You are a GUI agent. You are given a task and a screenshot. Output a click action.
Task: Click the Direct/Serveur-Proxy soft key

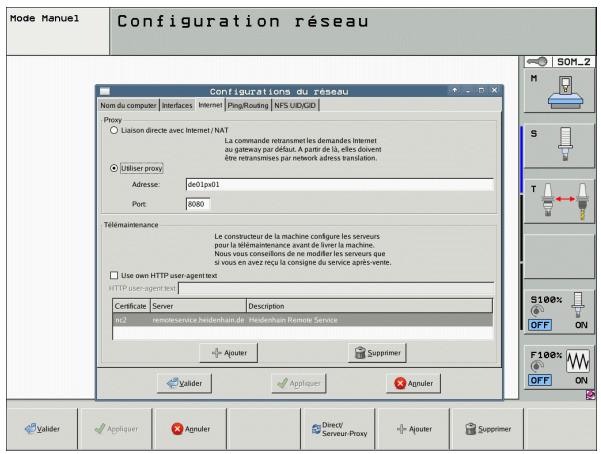point(339,429)
